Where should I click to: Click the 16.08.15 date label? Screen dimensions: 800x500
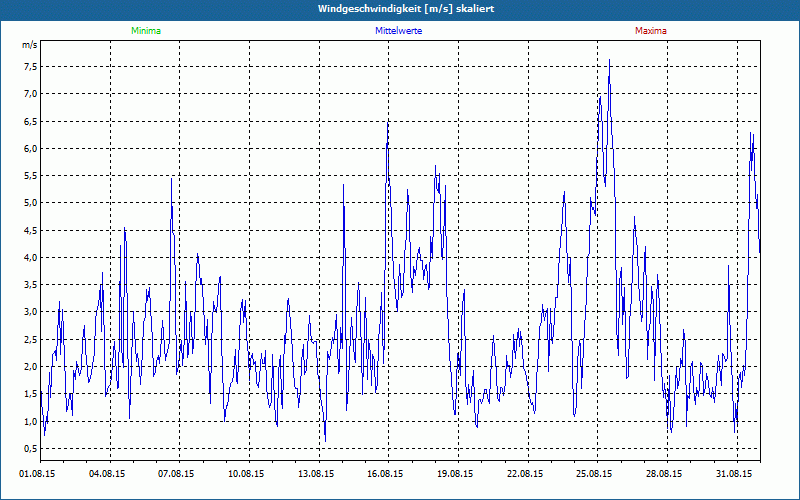(x=385, y=474)
